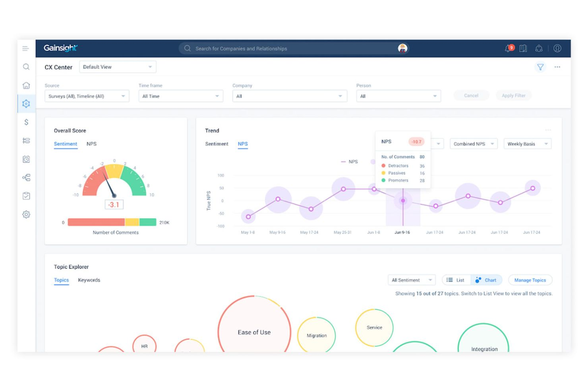The width and height of the screenshot is (588, 392).
Task: Select the search icon in the sidebar
Action: [x=26, y=67]
